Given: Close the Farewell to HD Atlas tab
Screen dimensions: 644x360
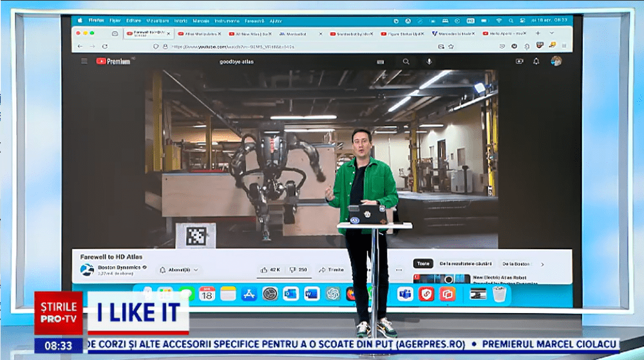Looking at the screenshot, I should (168, 33).
